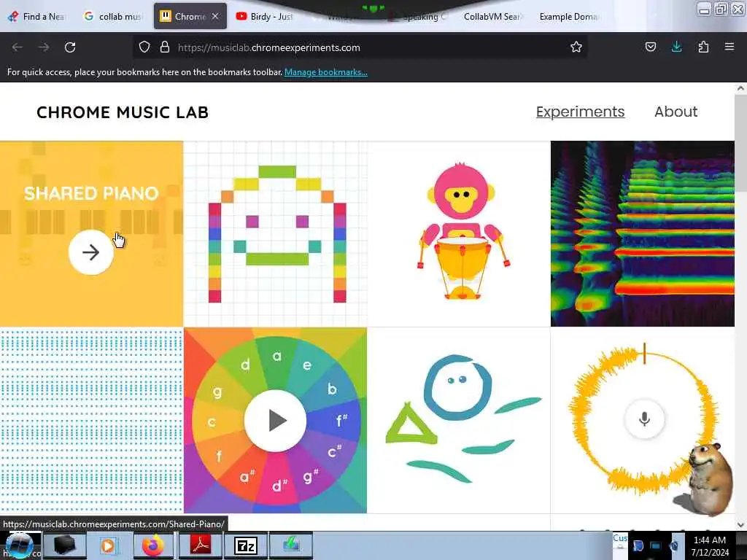Viewport: 747px width, 560px height.
Task: Click the page scrollbar down arrow
Action: (740, 525)
